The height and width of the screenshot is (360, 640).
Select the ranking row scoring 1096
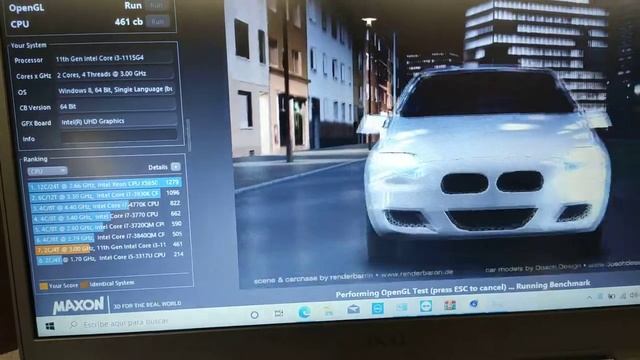click(105, 195)
